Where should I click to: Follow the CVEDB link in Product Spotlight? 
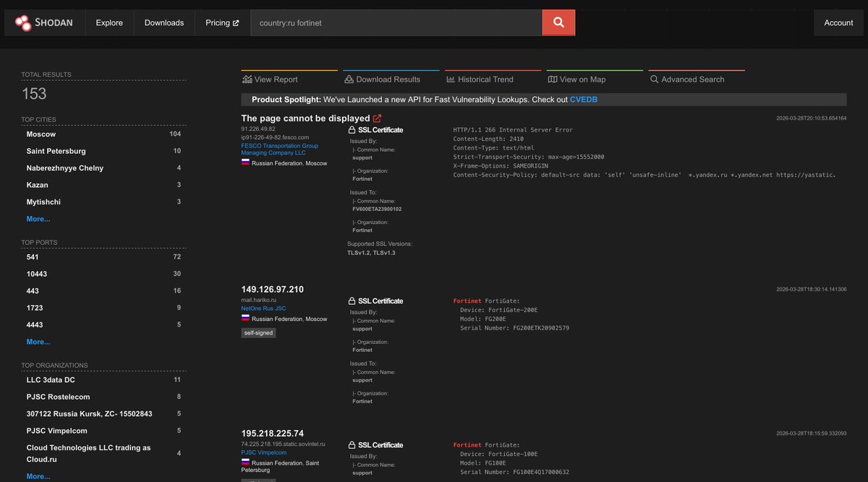point(584,100)
